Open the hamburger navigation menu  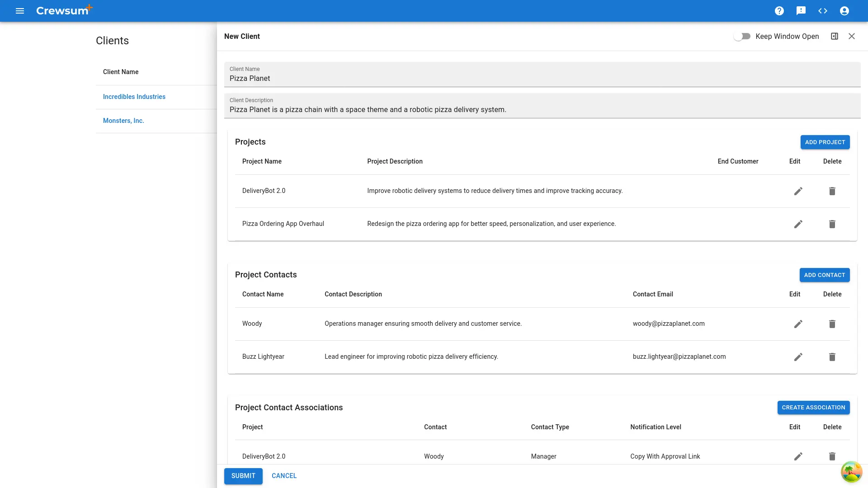20,11
